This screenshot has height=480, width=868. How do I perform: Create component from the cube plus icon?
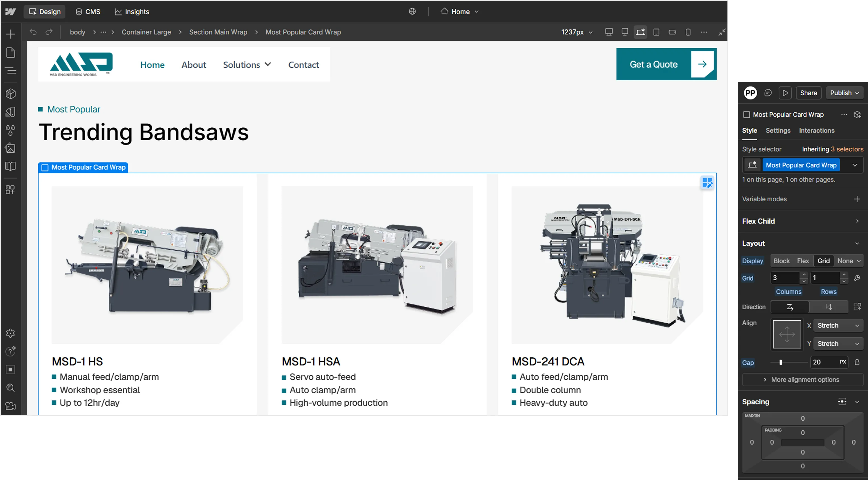tap(857, 115)
